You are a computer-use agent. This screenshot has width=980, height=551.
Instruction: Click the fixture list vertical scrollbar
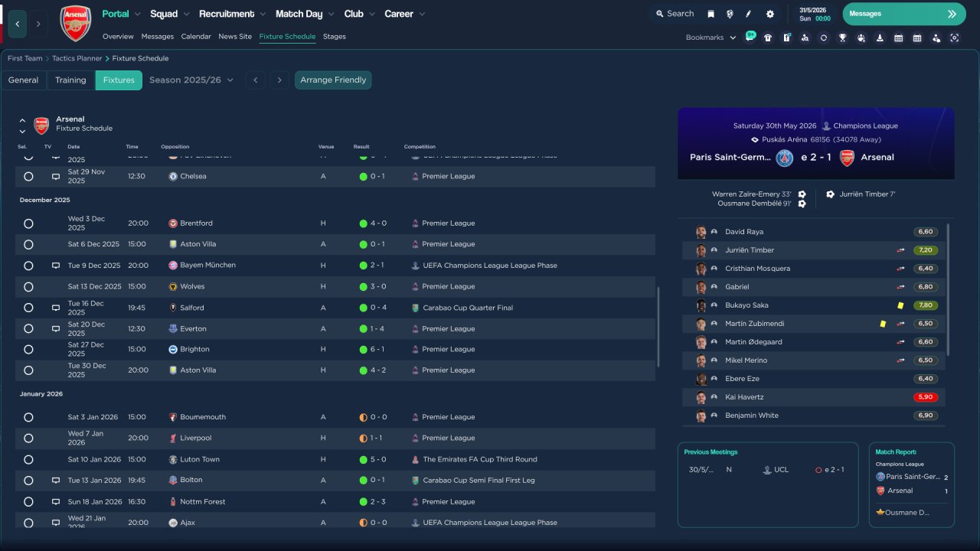[658, 325]
